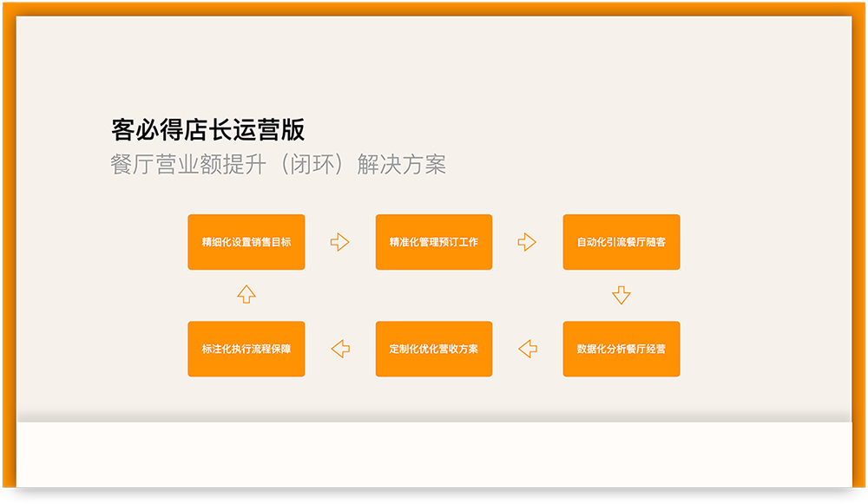
Task: Click the down arrow below 自动化引流餐厅随客
Action: point(621,295)
